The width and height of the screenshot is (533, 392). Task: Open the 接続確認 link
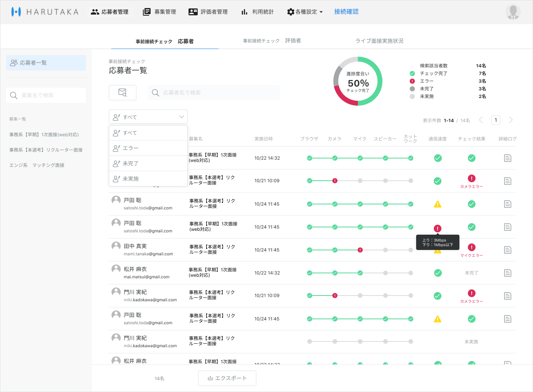pos(346,12)
